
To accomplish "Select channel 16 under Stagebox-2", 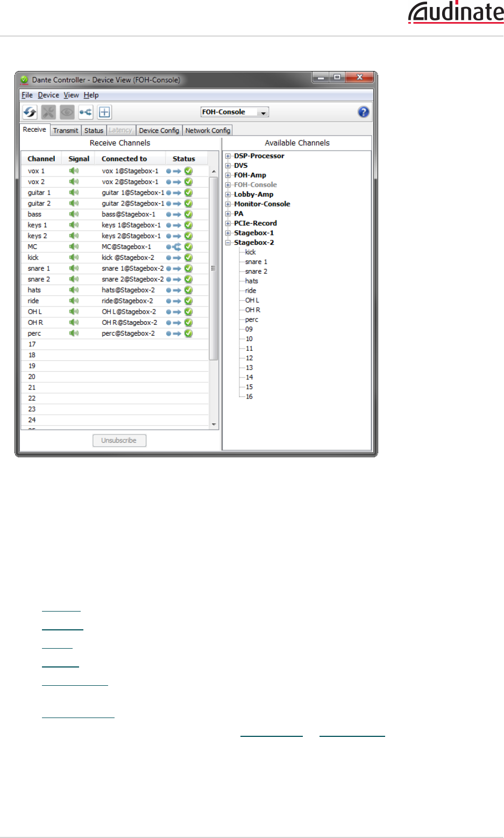I will tap(249, 397).
